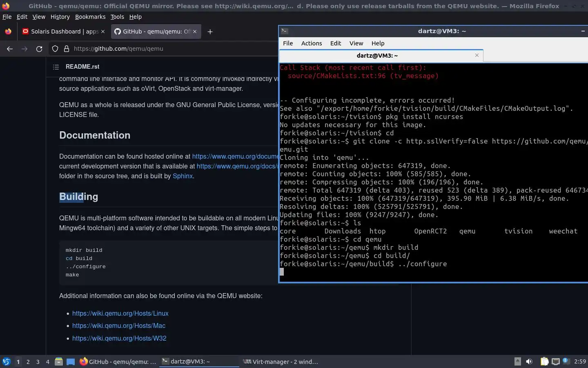Image resolution: width=588 pixels, height=368 pixels.
Task: Click the removable media eject tray icon
Action: point(517,361)
